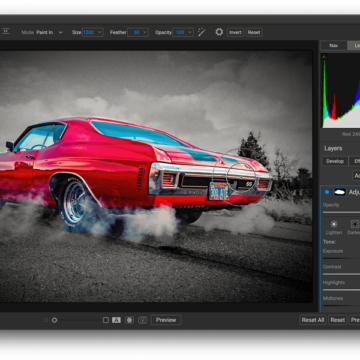Adjust the adjustment layer Opacity slider

(x=341, y=212)
